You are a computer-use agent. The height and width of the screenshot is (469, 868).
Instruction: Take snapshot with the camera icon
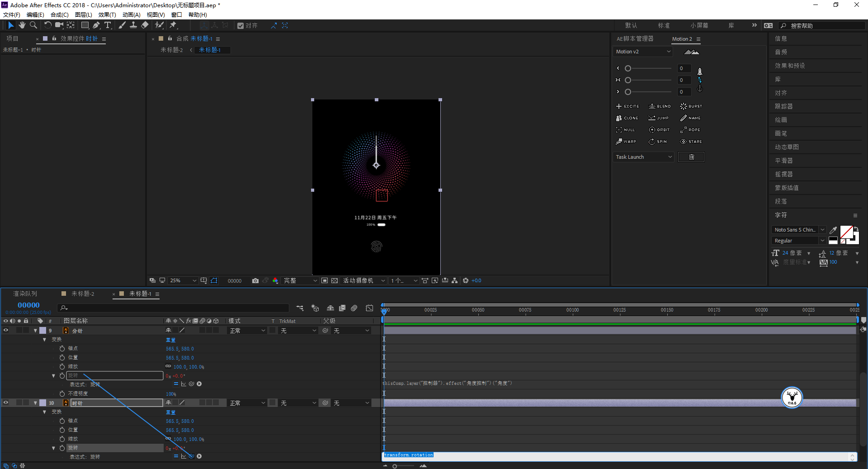pos(255,281)
